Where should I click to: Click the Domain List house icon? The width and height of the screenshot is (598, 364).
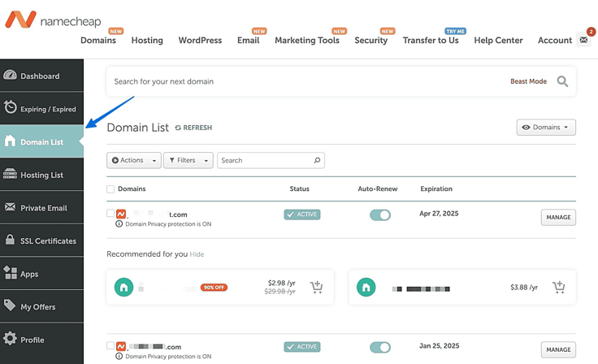click(10, 141)
